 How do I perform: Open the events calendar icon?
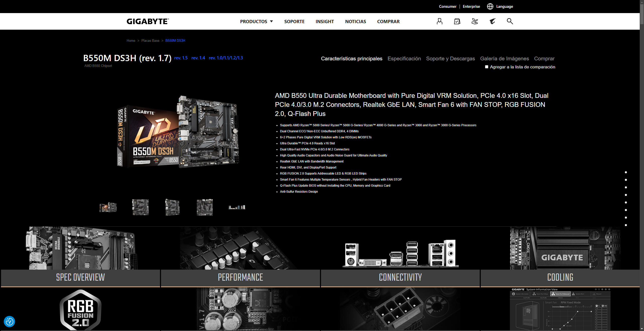pyautogui.click(x=457, y=21)
